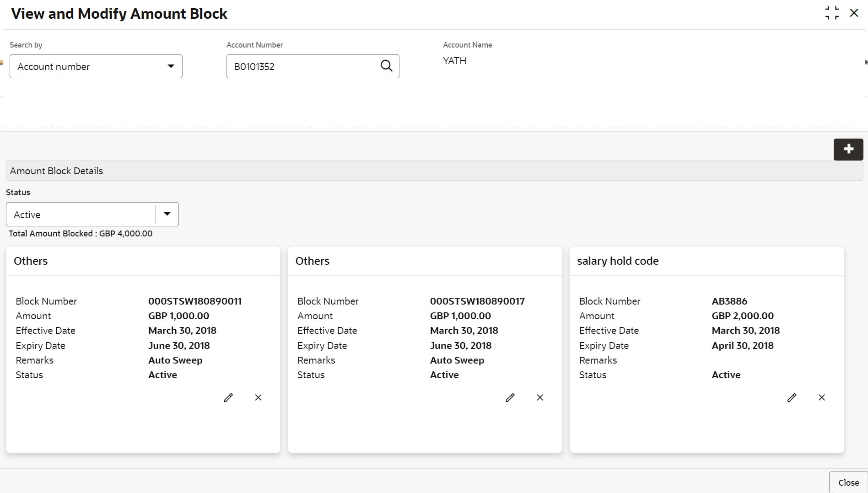The width and height of the screenshot is (868, 493).
Task: Close the dialog with top-right X
Action: [854, 13]
